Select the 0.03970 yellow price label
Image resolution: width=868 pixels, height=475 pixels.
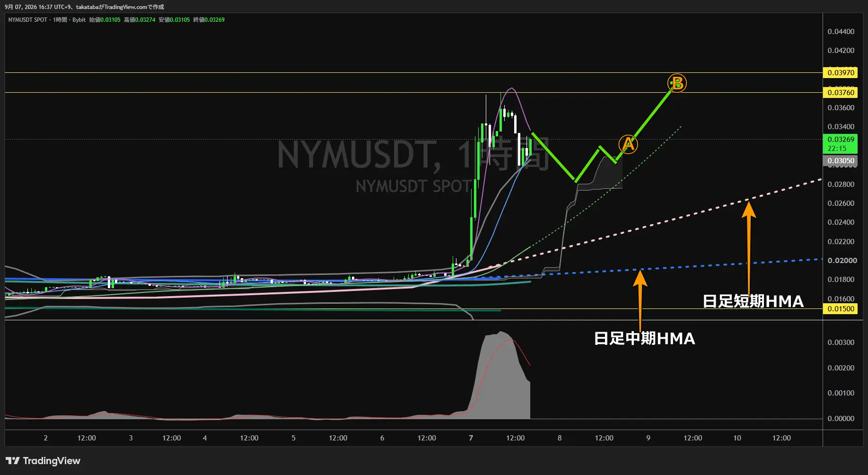click(x=841, y=72)
